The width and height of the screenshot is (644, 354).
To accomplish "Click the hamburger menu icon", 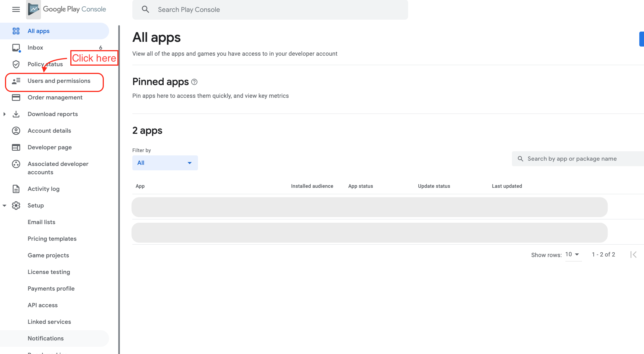I will point(16,9).
